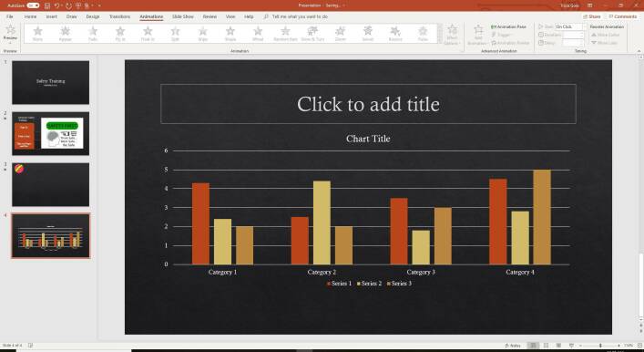This screenshot has height=352, width=644.
Task: Toggle the AutoSave switch
Action: (x=33, y=5)
